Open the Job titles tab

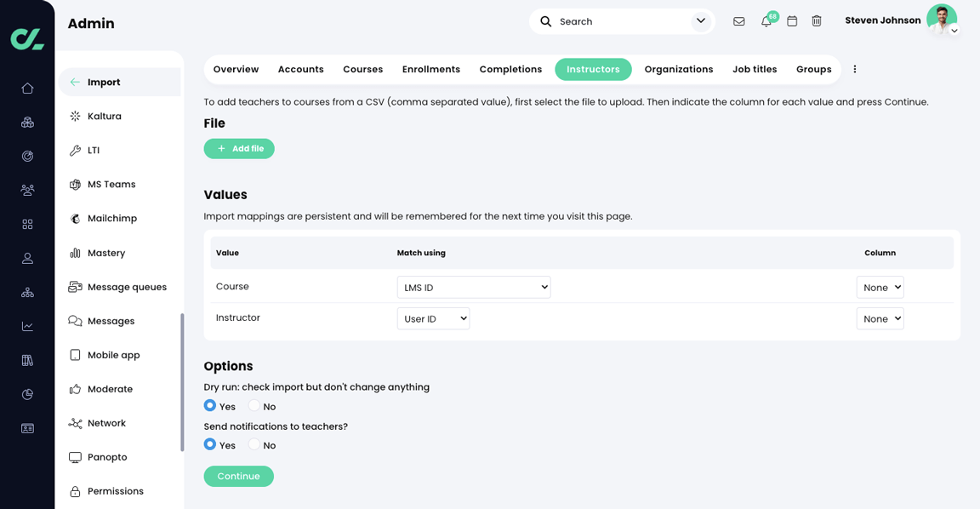click(754, 69)
